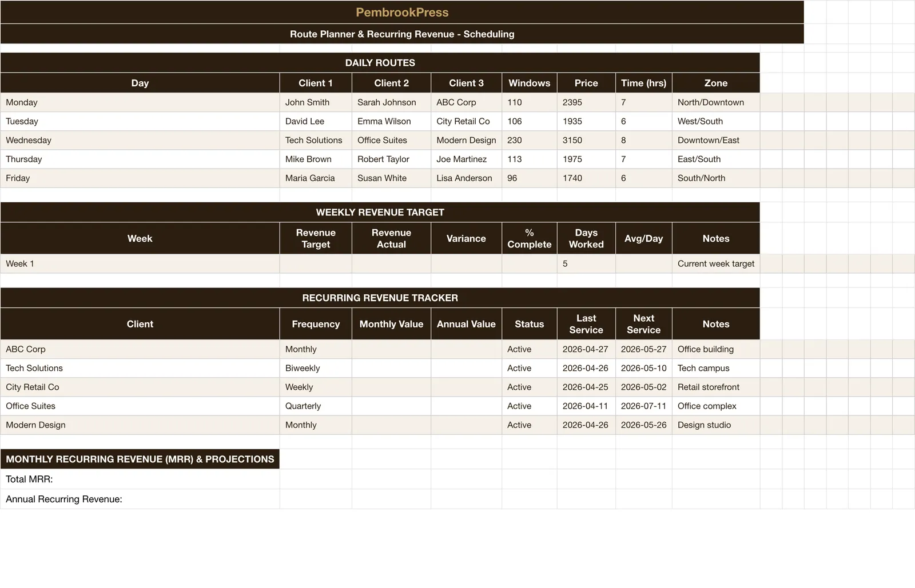915x588 pixels.
Task: Select the last service date 2026-04-11
Action: 586,406
